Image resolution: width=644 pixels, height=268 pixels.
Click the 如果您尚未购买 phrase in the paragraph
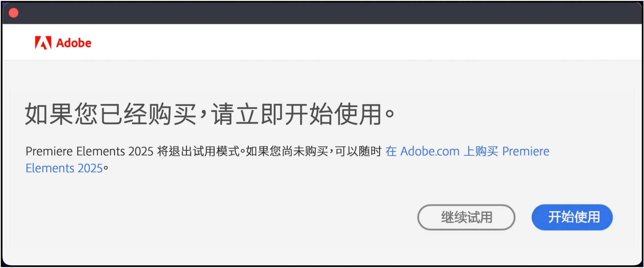tap(287, 151)
